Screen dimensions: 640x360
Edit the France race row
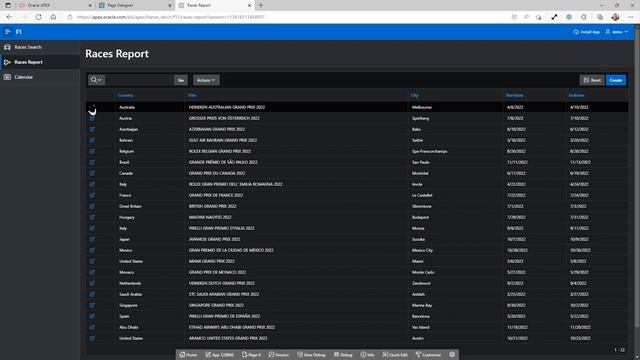click(x=92, y=196)
